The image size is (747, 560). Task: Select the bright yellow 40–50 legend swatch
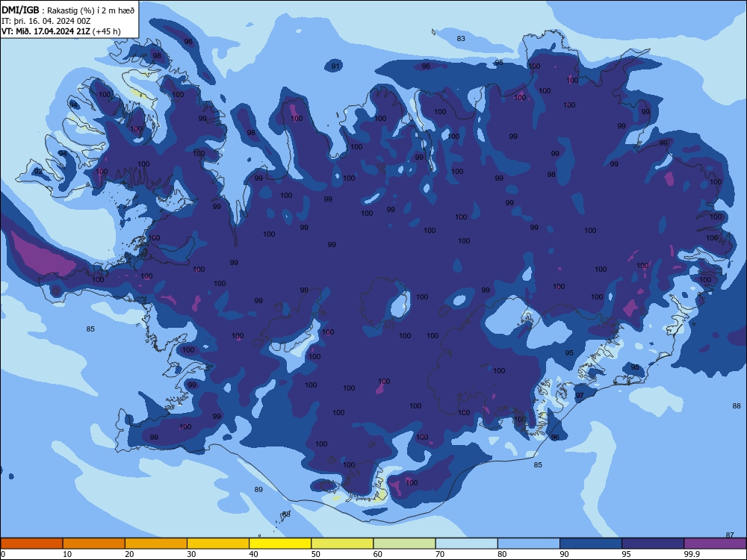pos(280,544)
